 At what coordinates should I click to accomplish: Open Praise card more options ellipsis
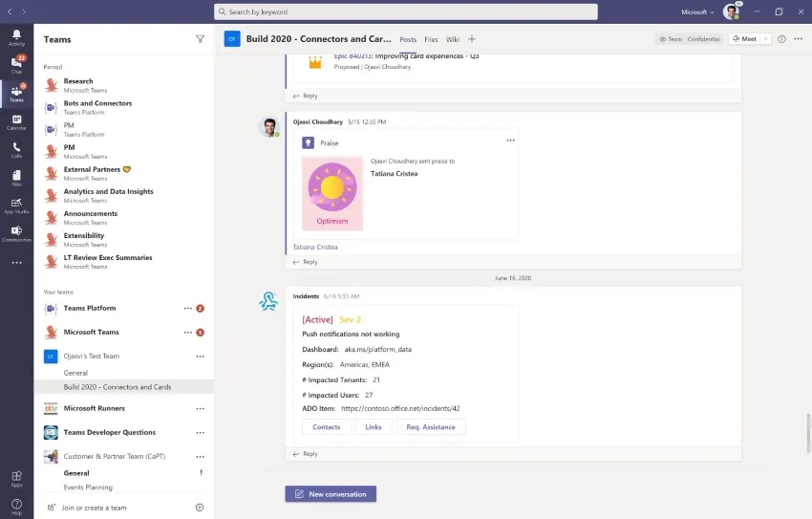click(x=511, y=141)
